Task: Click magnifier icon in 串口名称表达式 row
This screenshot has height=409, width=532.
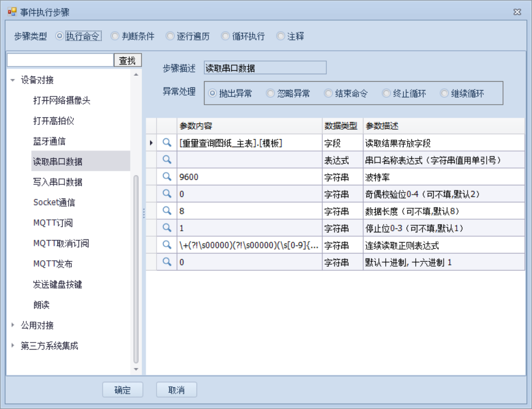Action: pyautogui.click(x=167, y=160)
